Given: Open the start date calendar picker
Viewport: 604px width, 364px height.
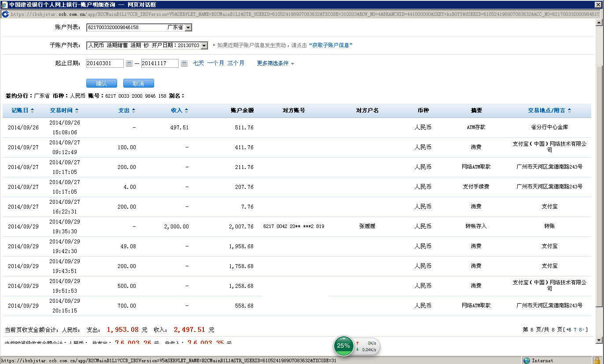Looking at the screenshot, I should 129,63.
